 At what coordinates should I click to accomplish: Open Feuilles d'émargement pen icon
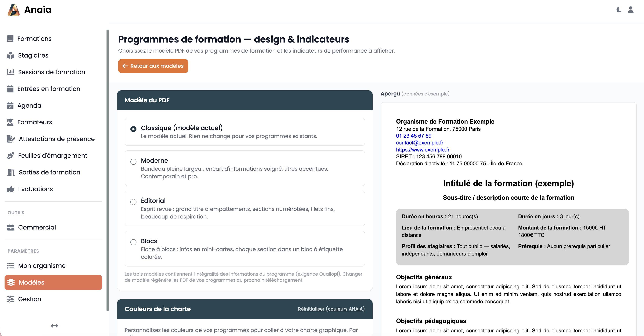(x=10, y=155)
